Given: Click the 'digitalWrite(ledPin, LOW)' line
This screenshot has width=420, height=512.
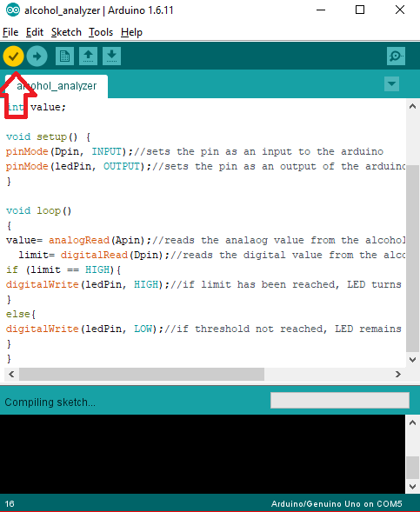Looking at the screenshot, I should pos(203,329).
